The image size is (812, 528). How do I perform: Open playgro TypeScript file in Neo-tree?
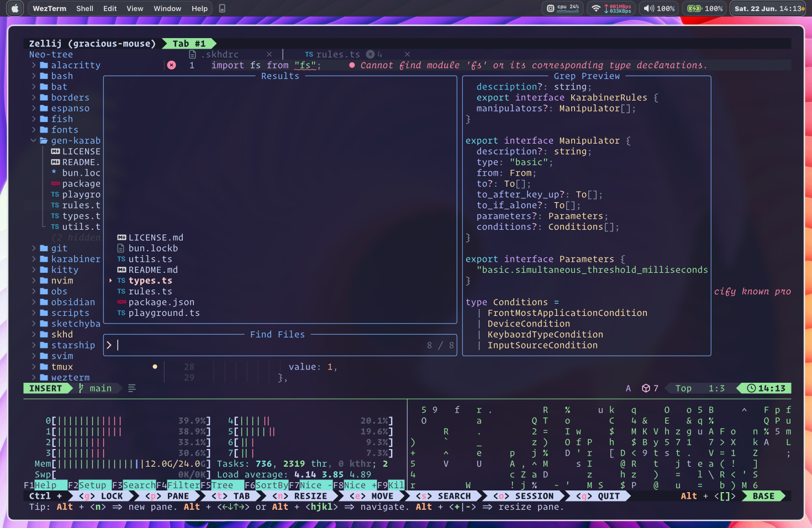tap(76, 194)
